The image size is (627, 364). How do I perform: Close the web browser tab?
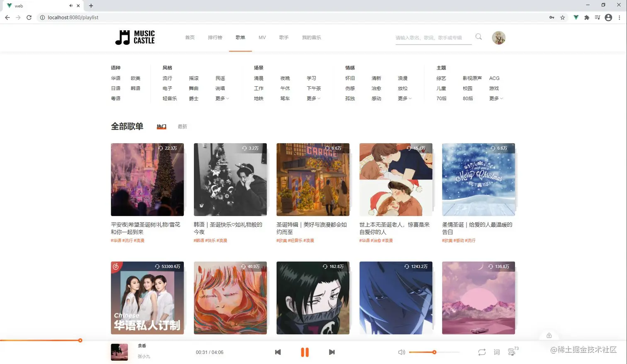(78, 6)
